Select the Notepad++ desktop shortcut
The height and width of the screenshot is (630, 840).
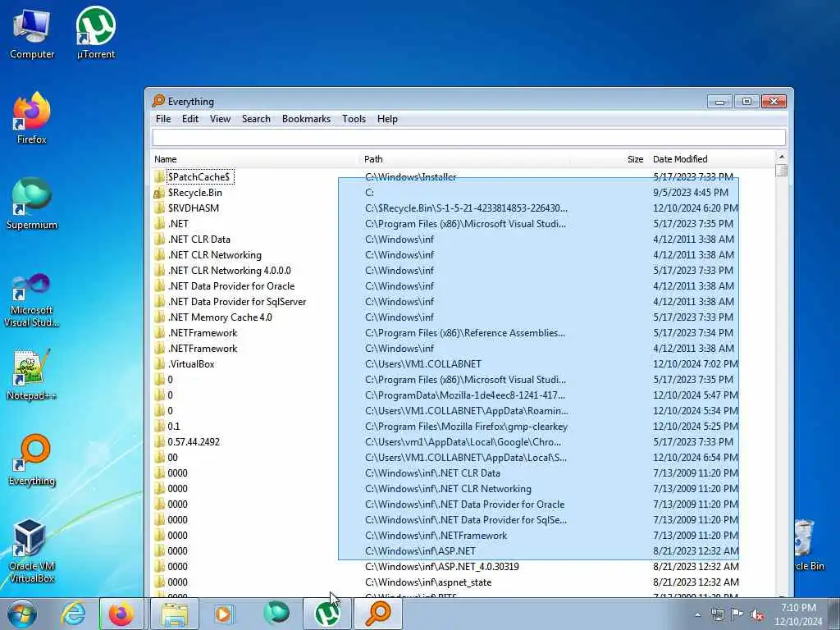click(32, 375)
